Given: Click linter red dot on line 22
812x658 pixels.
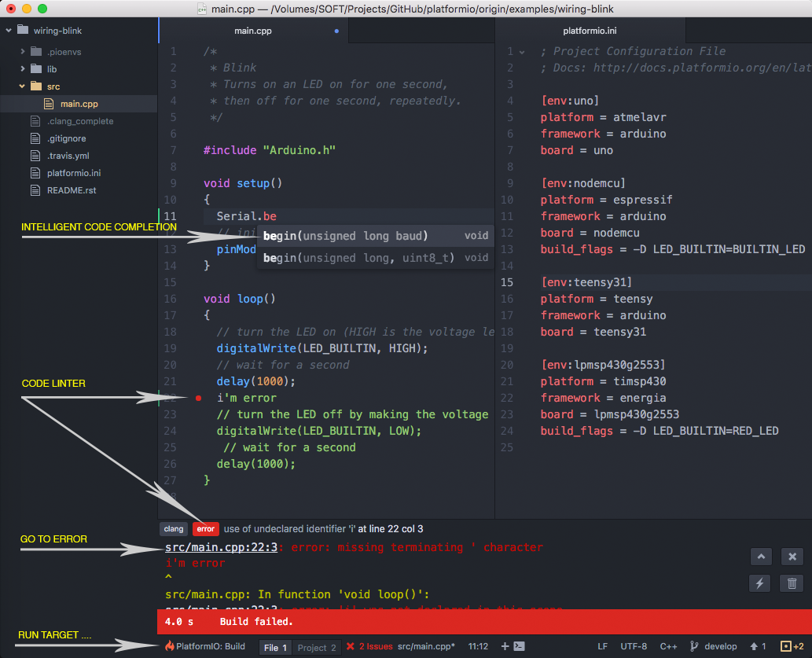Looking at the screenshot, I should tap(198, 398).
